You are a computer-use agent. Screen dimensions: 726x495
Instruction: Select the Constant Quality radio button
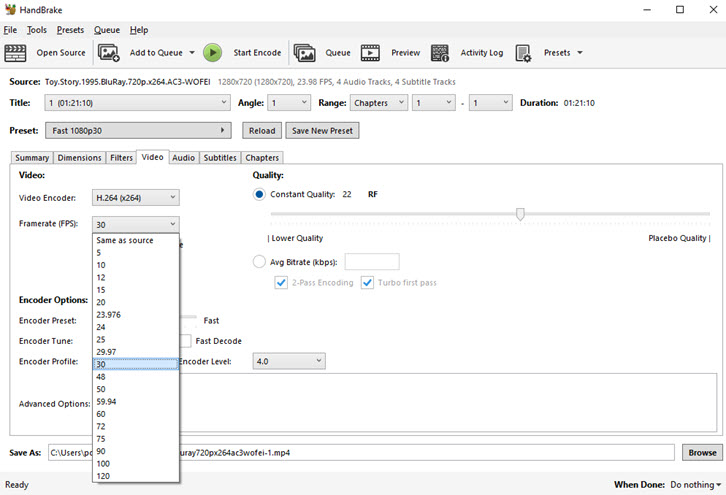click(260, 194)
